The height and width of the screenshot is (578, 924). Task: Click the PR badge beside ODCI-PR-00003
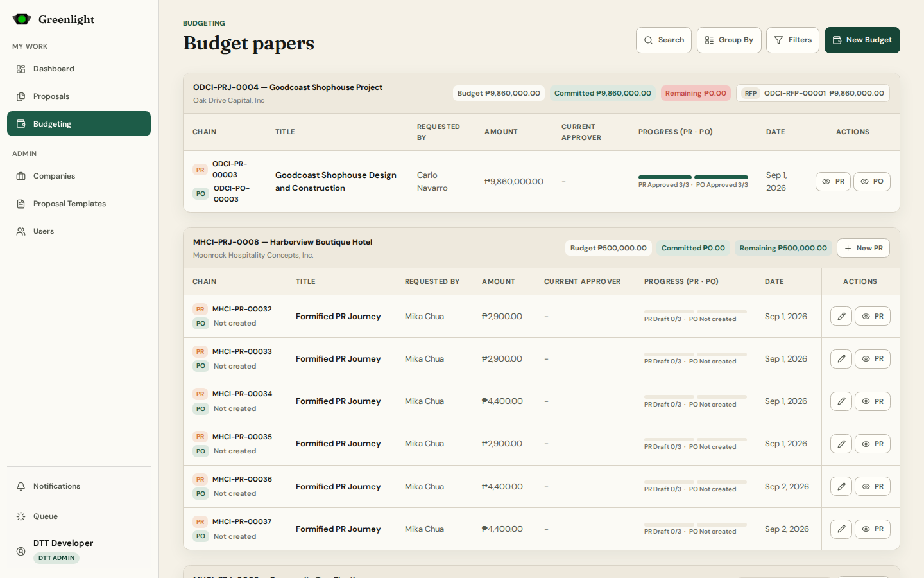pos(200,170)
